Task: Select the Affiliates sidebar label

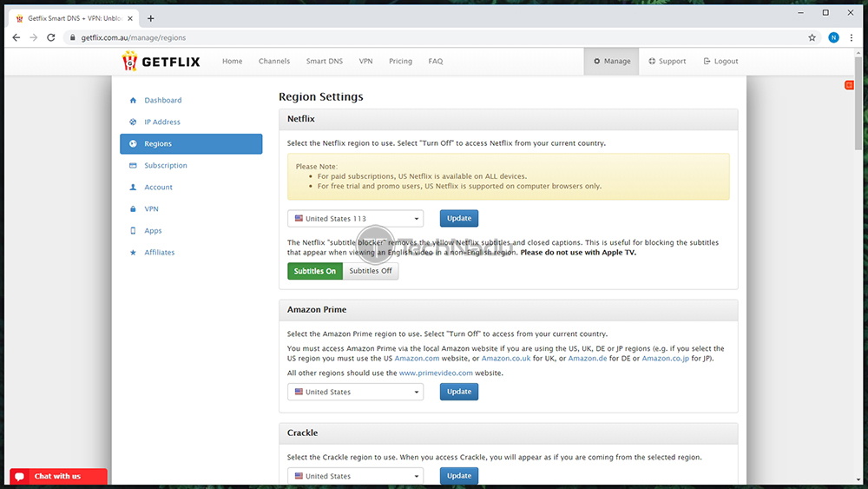Action: [x=160, y=253]
